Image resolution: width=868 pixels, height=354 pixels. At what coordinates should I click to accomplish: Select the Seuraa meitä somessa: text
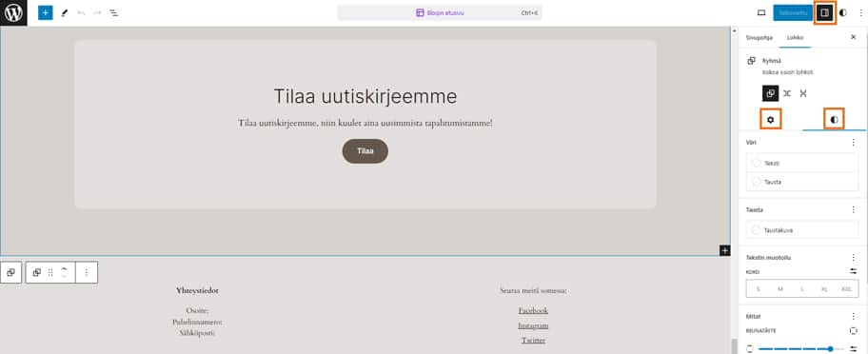coord(533,290)
